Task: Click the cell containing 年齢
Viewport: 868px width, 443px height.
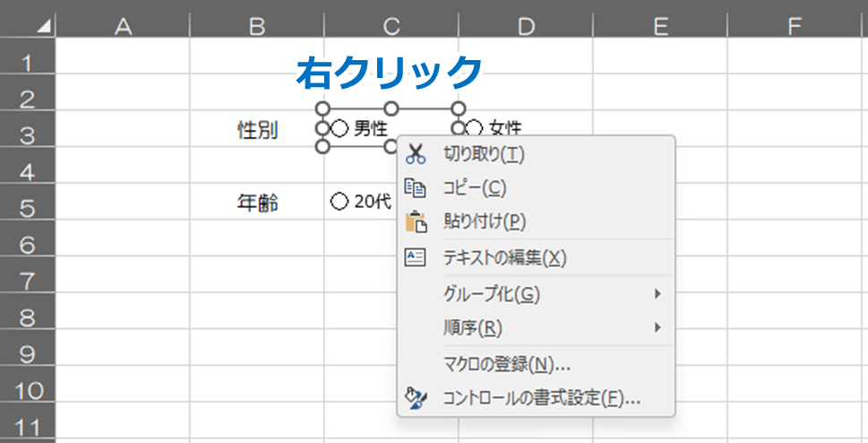Action: coord(257,204)
